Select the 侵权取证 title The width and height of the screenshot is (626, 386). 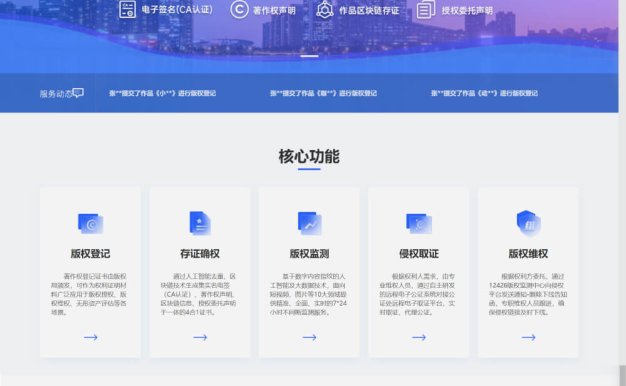(419, 253)
